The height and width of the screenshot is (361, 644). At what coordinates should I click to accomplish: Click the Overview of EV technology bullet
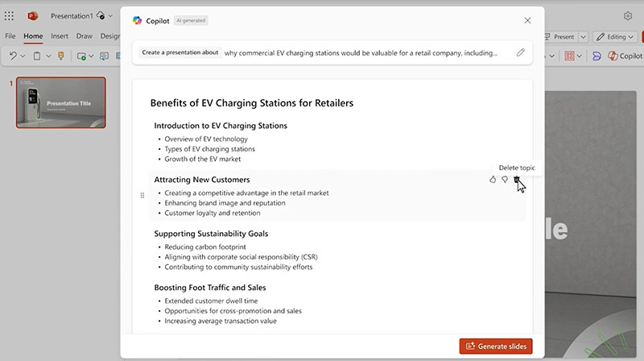pos(206,139)
